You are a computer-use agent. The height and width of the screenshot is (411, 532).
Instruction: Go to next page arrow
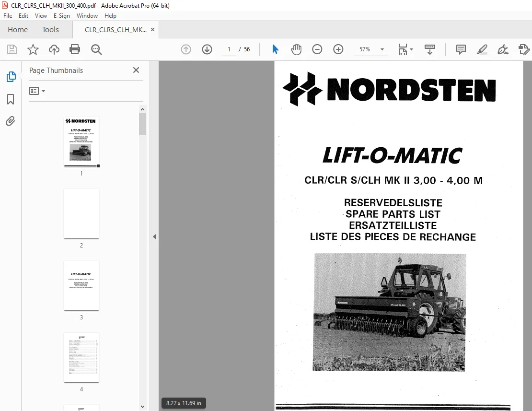207,49
